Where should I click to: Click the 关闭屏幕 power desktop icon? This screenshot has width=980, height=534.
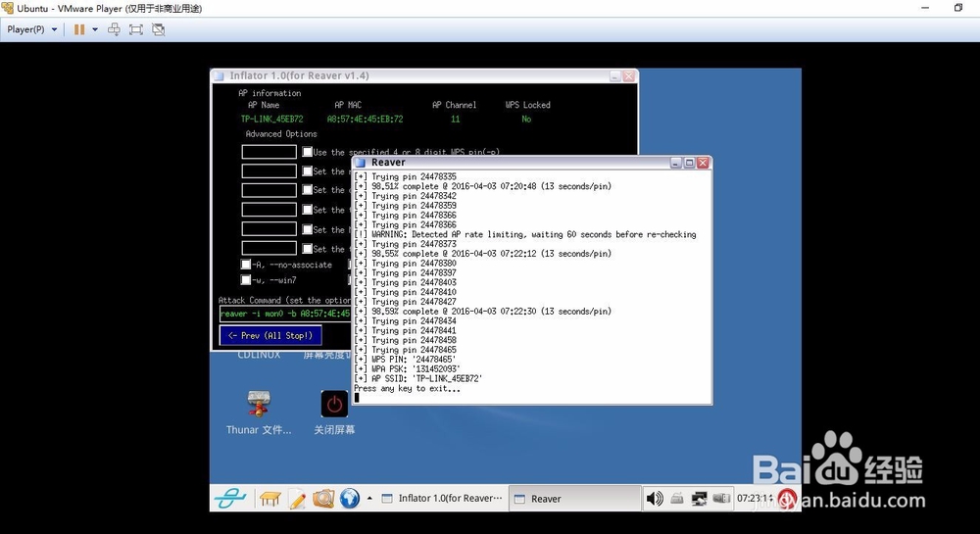coord(334,413)
